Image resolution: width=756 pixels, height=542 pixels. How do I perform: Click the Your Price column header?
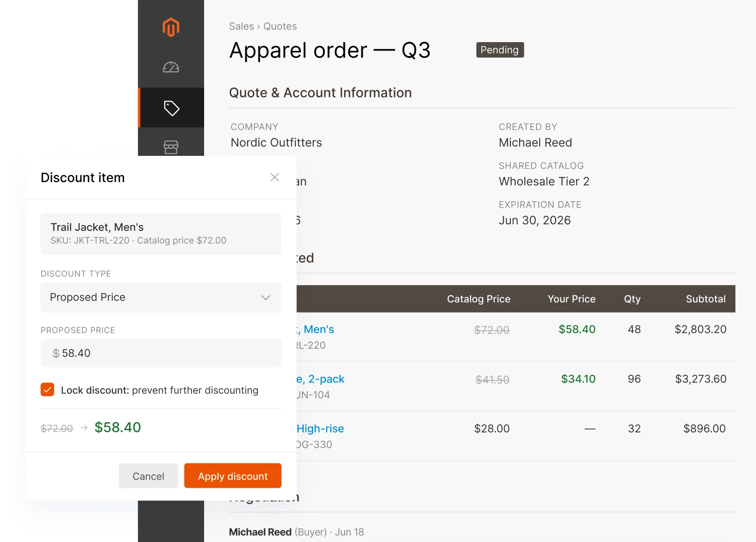click(572, 299)
